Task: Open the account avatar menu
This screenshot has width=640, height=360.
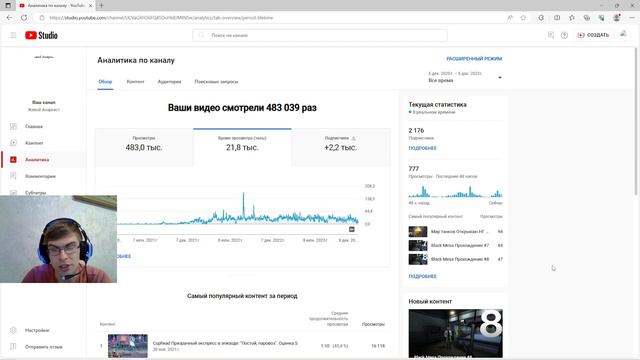Action: point(623,35)
